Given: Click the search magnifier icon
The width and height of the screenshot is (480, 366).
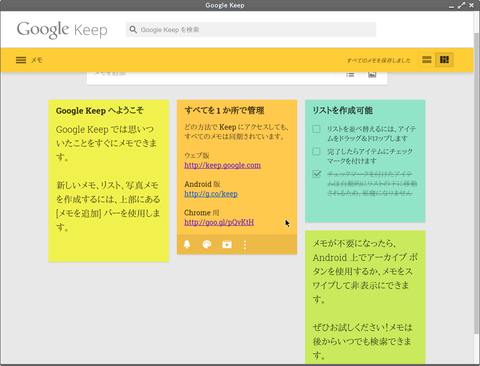Looking at the screenshot, I should pos(133,30).
